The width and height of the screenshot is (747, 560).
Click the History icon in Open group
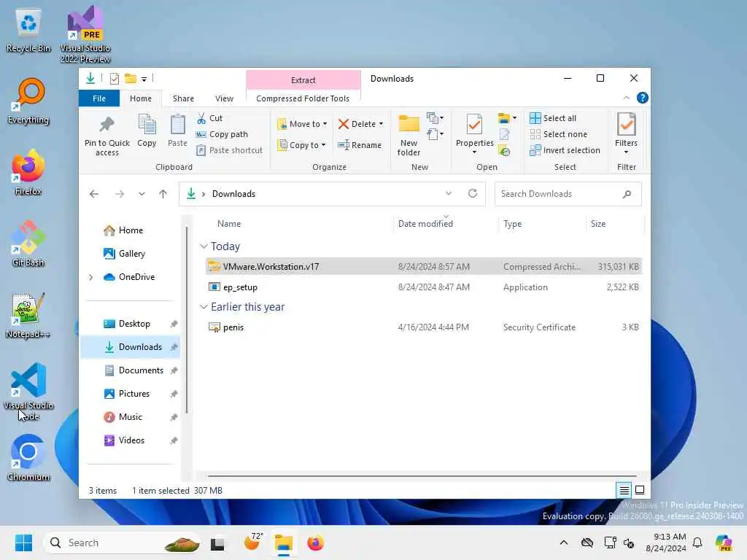(x=504, y=151)
